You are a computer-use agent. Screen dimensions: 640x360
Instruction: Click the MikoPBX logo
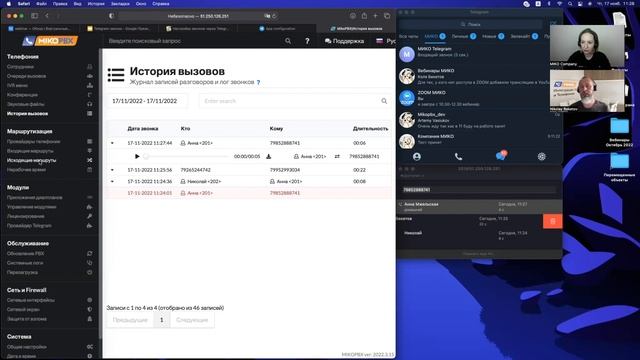coord(50,41)
